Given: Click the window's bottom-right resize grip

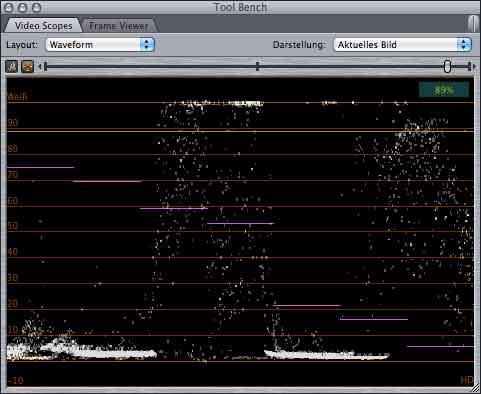Looking at the screenshot, I should point(475,389).
